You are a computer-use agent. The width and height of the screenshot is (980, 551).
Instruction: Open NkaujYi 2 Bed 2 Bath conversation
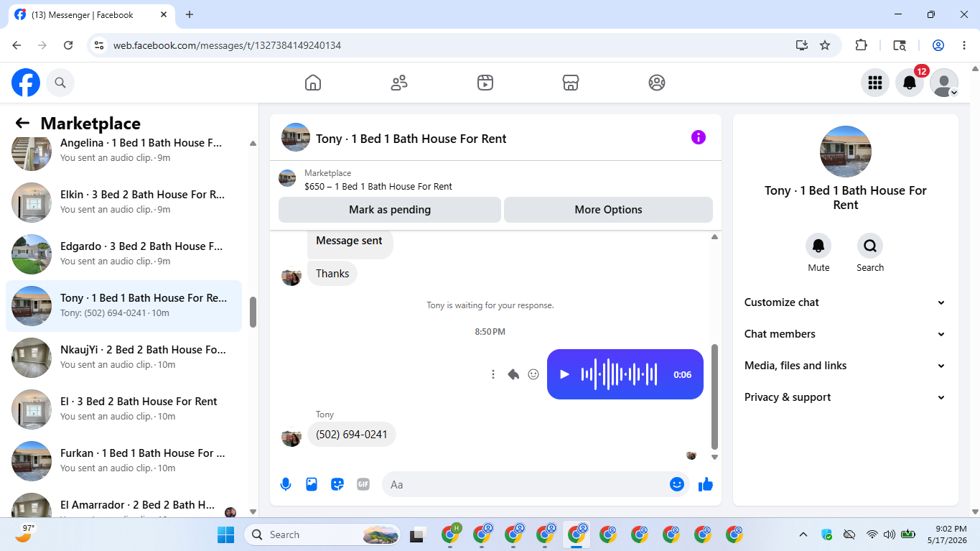click(x=124, y=358)
